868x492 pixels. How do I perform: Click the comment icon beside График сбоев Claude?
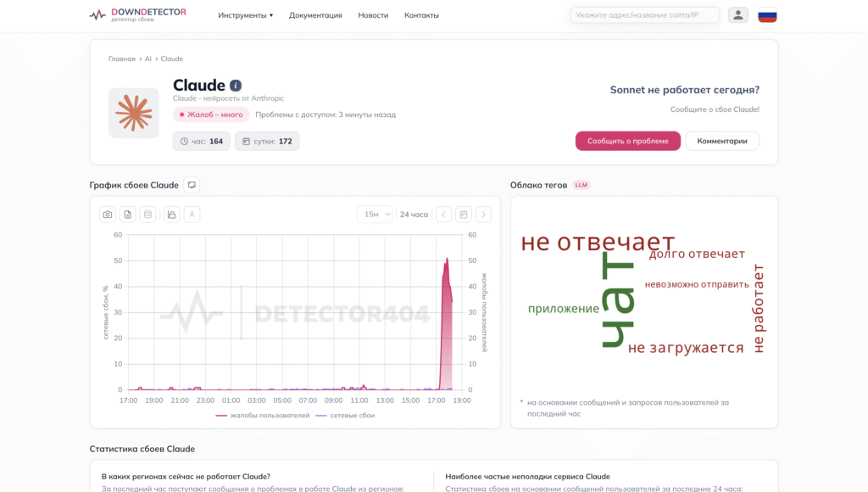click(x=192, y=185)
